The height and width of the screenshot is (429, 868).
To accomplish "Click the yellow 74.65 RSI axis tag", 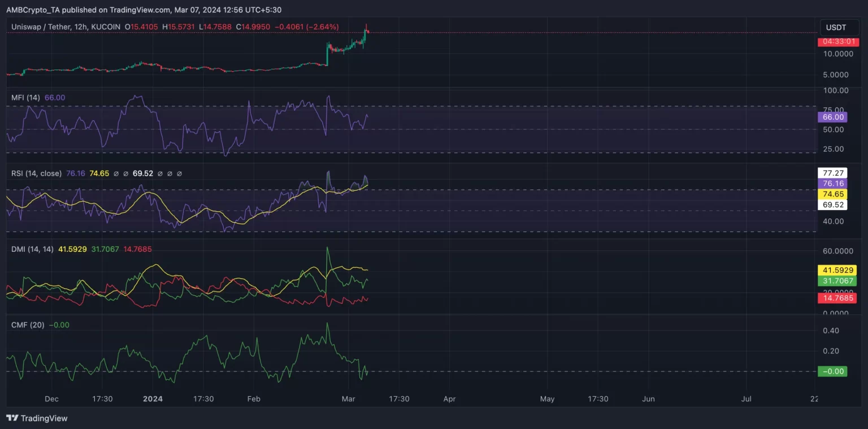I will tap(832, 194).
